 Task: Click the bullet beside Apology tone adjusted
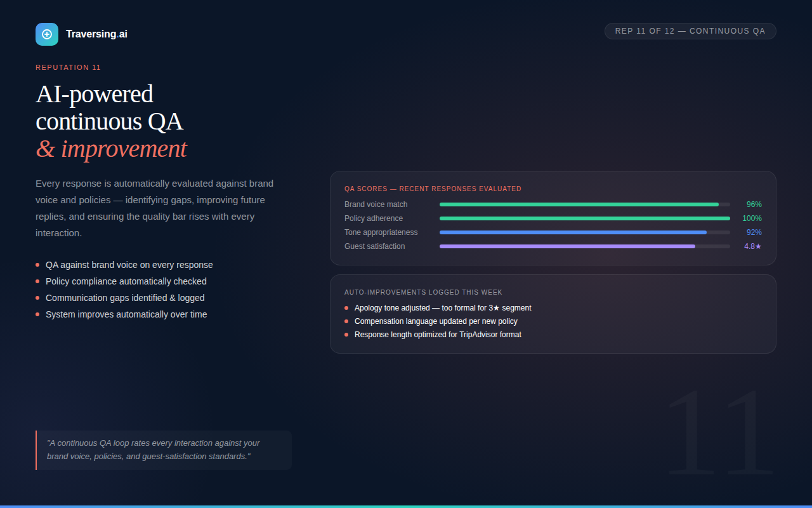click(346, 308)
